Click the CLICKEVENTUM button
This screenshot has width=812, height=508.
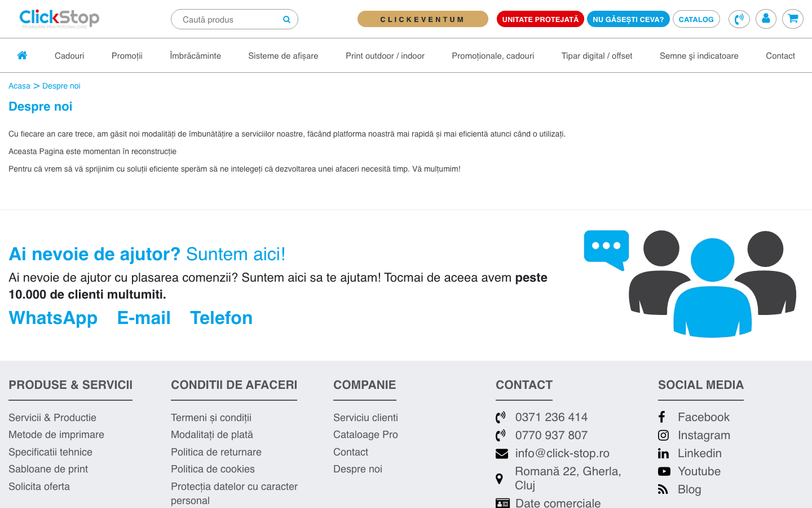click(423, 19)
